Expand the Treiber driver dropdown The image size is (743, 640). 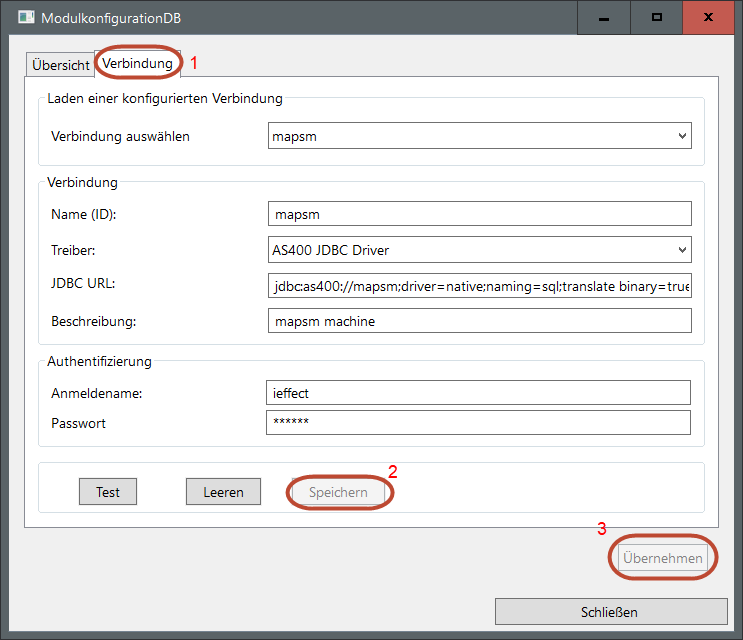[x=480, y=250]
